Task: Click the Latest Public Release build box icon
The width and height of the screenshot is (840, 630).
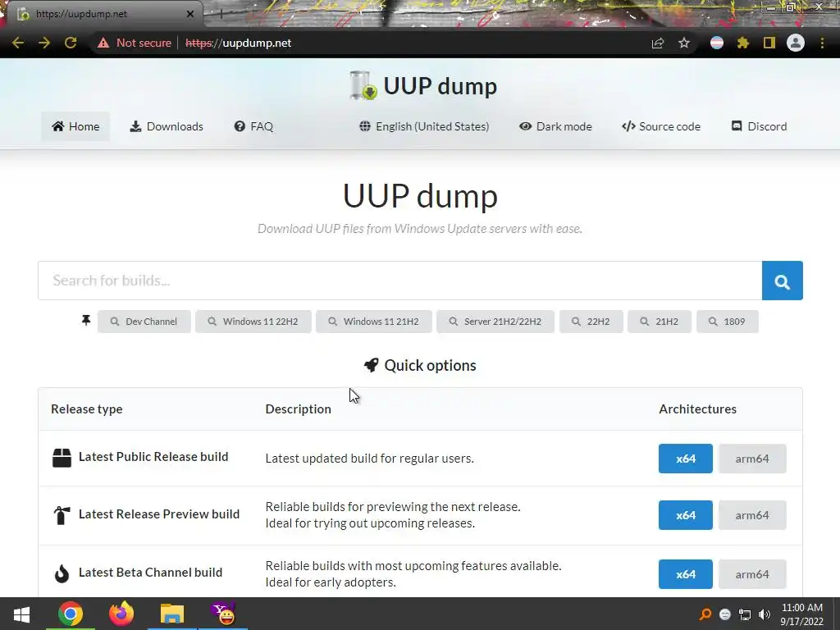Action: tap(62, 458)
